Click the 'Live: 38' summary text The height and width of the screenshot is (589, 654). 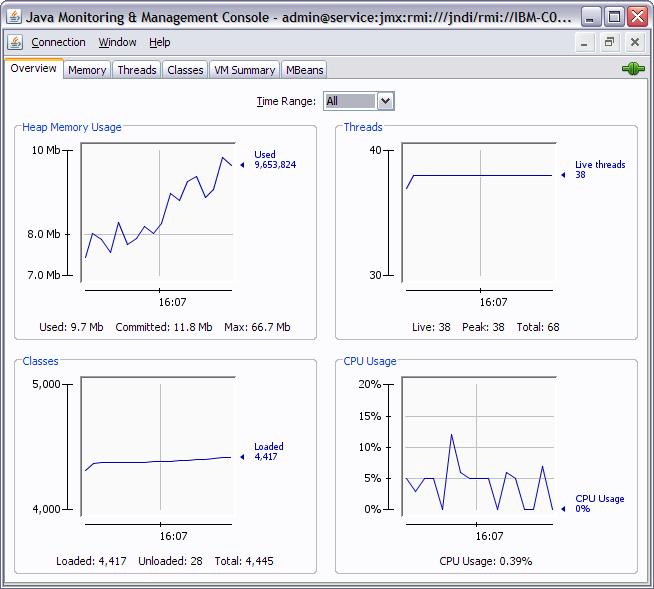pos(431,327)
